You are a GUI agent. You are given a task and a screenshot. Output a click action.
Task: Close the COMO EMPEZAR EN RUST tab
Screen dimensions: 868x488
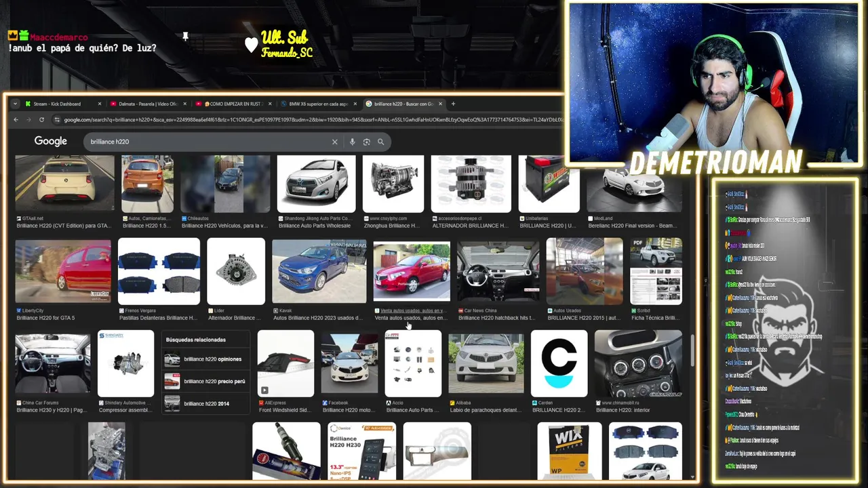[x=270, y=104]
